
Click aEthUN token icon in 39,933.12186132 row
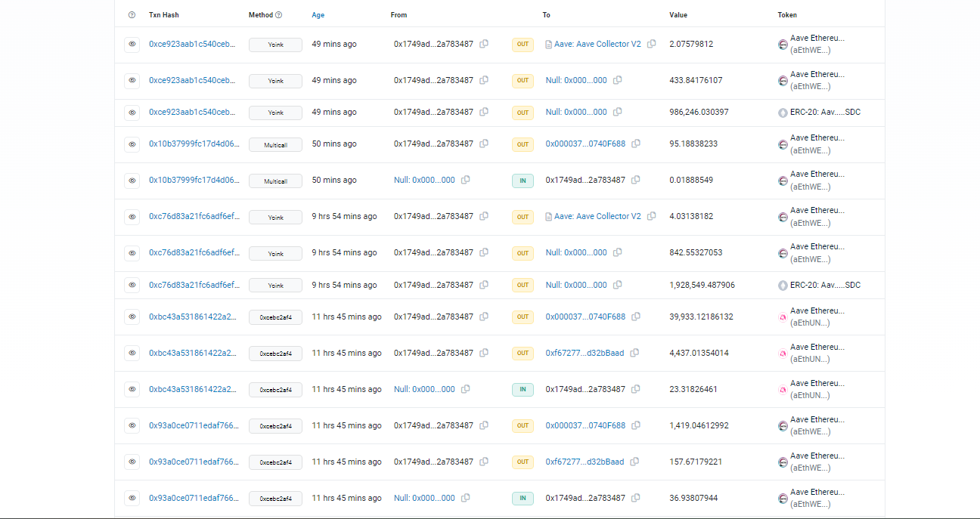783,317
